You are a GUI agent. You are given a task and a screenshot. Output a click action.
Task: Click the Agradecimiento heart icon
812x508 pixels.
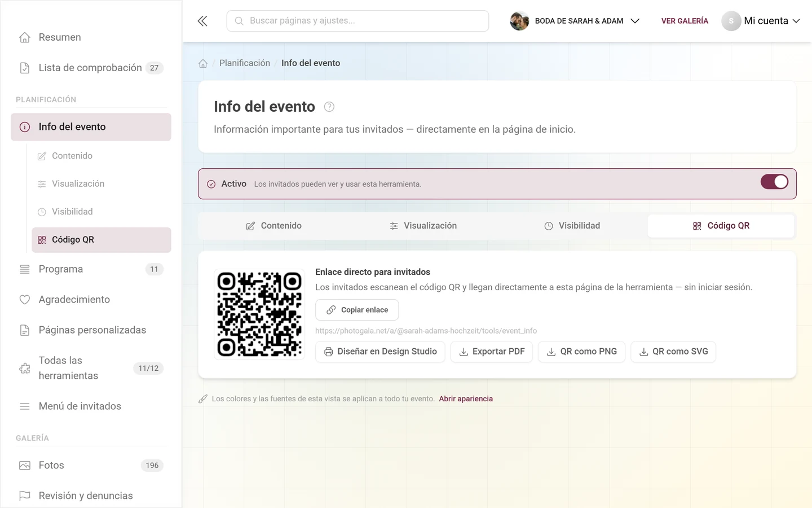tap(25, 300)
